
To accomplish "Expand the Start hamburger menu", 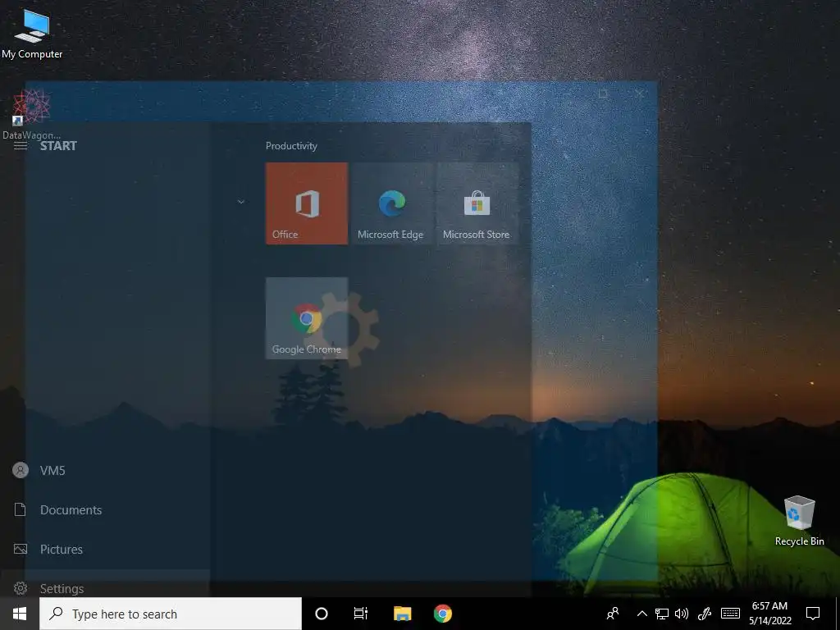I will point(21,146).
